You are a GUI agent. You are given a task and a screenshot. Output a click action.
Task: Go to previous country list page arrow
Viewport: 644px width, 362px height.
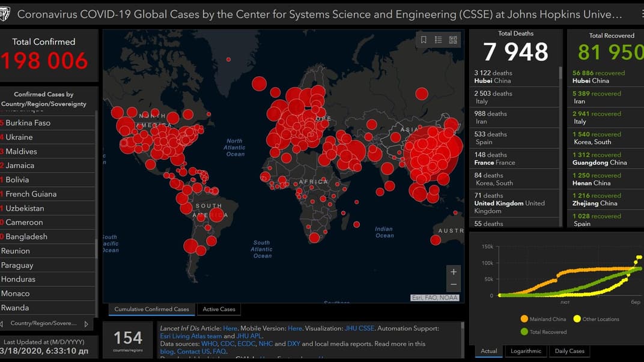coord(2,324)
